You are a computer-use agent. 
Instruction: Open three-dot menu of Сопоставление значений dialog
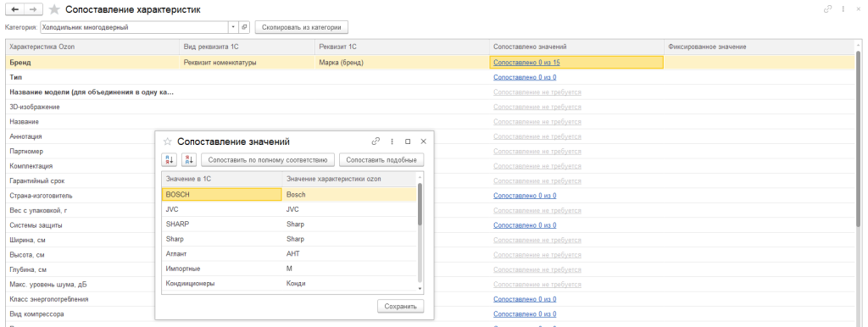point(392,141)
